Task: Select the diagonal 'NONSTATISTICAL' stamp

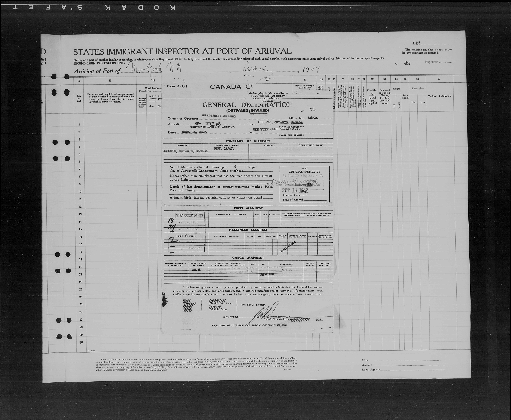Action: point(288,247)
